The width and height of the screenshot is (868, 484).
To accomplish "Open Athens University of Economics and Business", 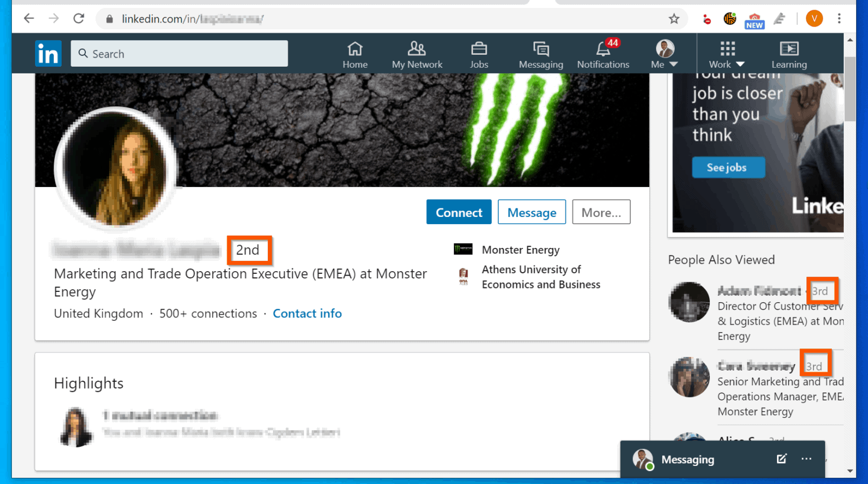I will tap(541, 277).
